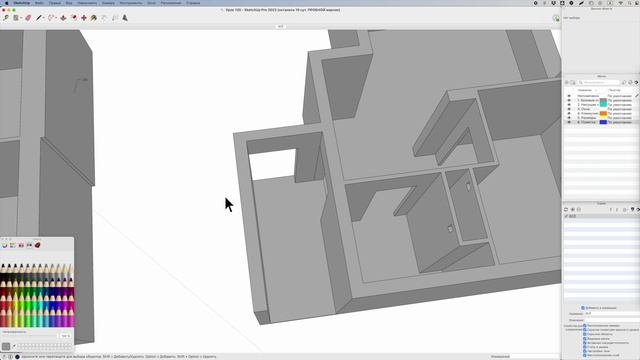Open the Справка menu
This screenshot has height=360, width=640.
(x=193, y=3)
